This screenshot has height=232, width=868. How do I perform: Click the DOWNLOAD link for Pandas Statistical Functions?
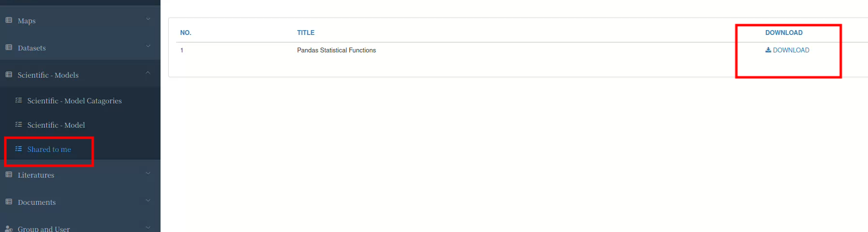787,50
